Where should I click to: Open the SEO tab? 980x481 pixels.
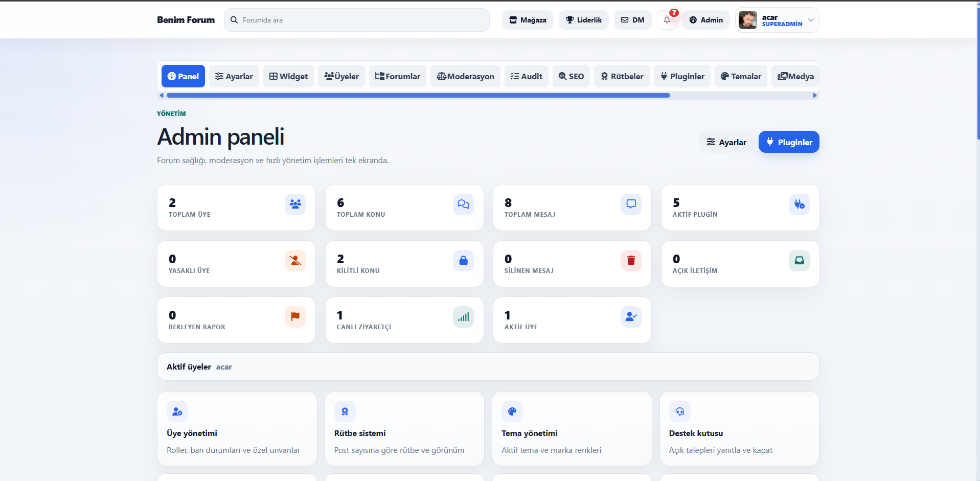tap(571, 76)
